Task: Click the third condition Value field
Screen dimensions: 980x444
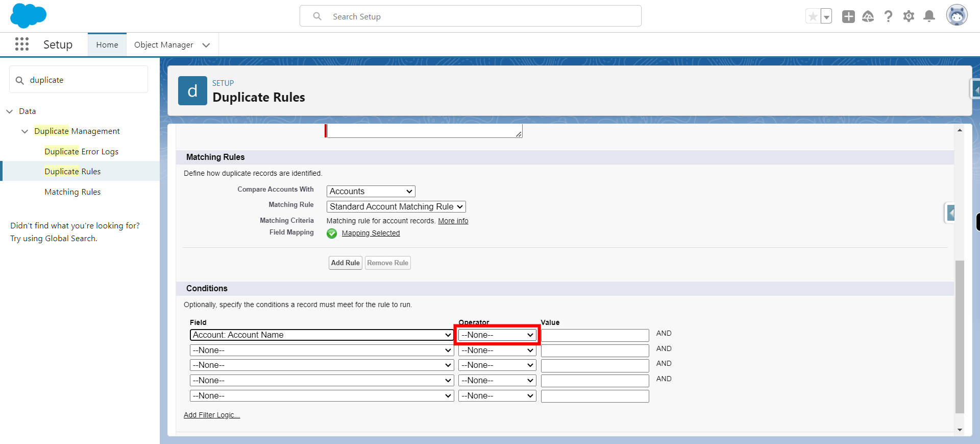Action: point(595,366)
